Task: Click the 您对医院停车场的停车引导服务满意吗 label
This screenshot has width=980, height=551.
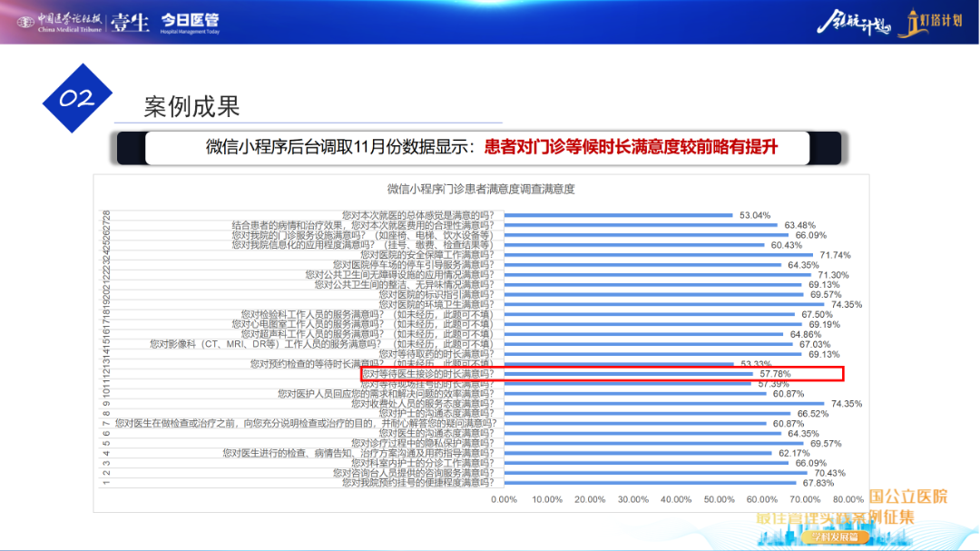Action: 399,265
